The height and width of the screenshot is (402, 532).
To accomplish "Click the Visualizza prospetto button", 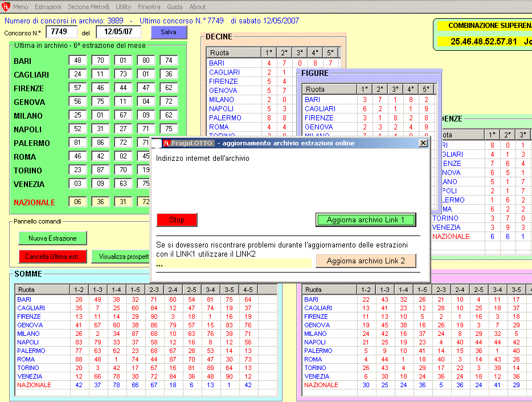I will click(122, 257).
